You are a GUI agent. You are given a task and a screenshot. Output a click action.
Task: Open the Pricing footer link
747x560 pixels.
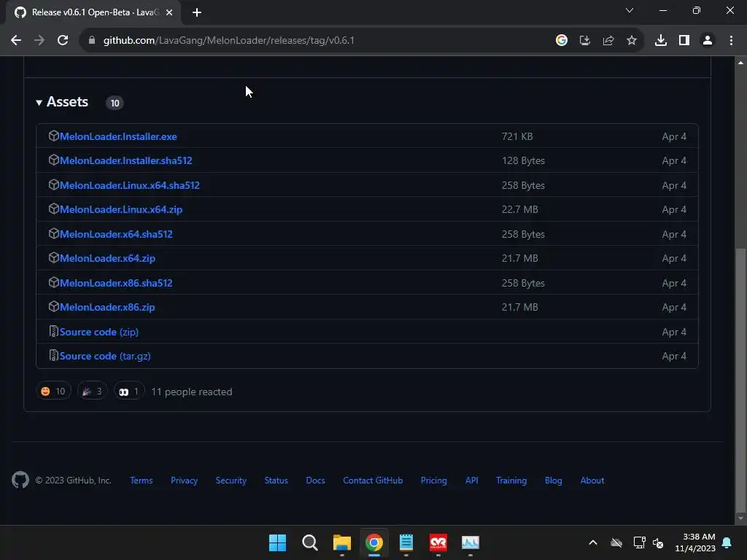click(x=434, y=481)
